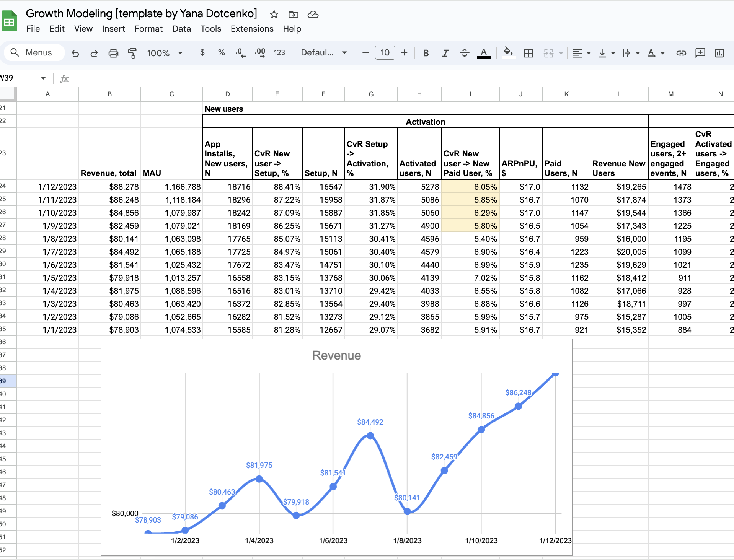Open the View menu
This screenshot has height=560, width=734.
(x=83, y=29)
